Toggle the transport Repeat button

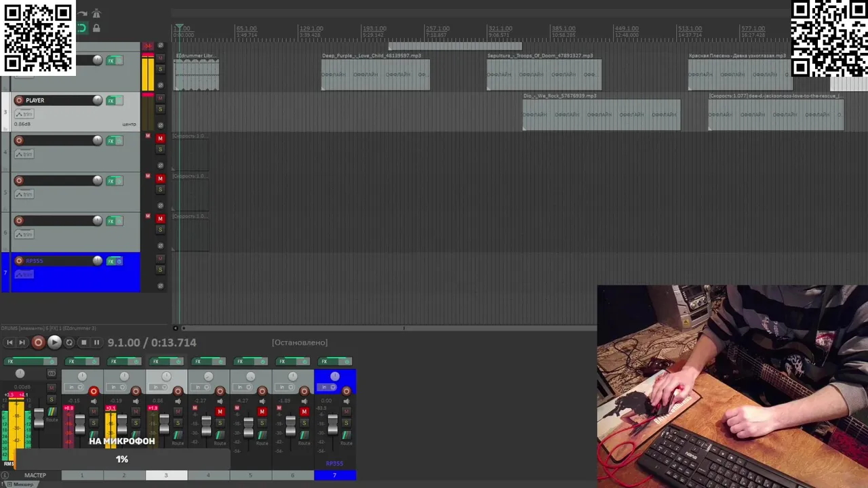(69, 342)
